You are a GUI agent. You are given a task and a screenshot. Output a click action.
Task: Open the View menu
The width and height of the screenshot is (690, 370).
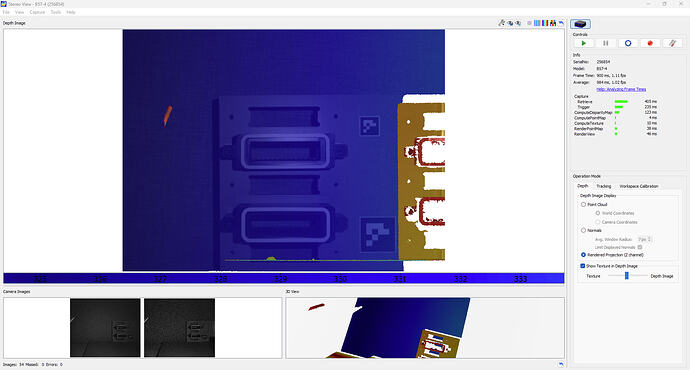19,12
